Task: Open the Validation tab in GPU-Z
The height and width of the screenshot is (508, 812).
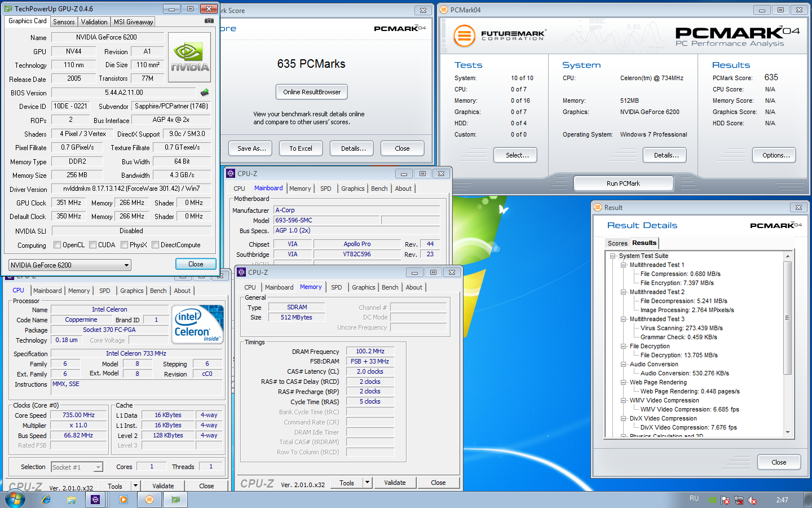Action: pyautogui.click(x=94, y=21)
